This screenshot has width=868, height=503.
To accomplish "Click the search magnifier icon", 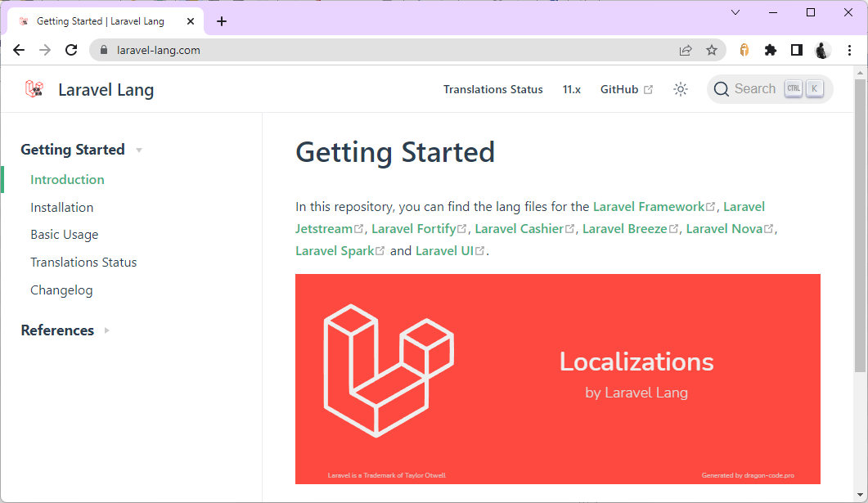I will coord(722,89).
